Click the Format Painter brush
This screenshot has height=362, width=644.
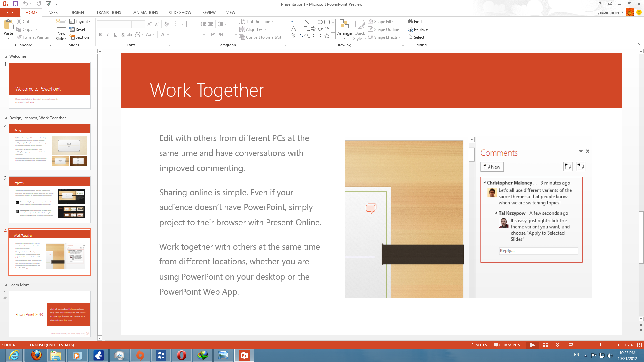click(x=19, y=37)
